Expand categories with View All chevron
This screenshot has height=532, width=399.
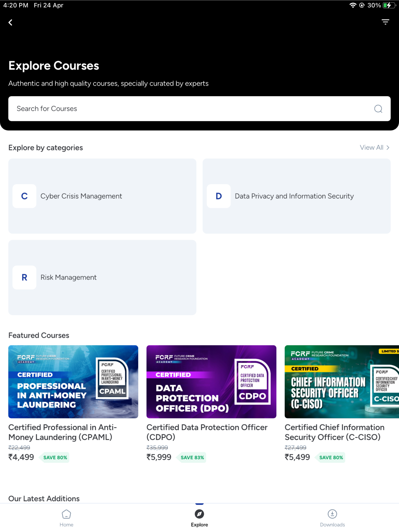tap(388, 147)
